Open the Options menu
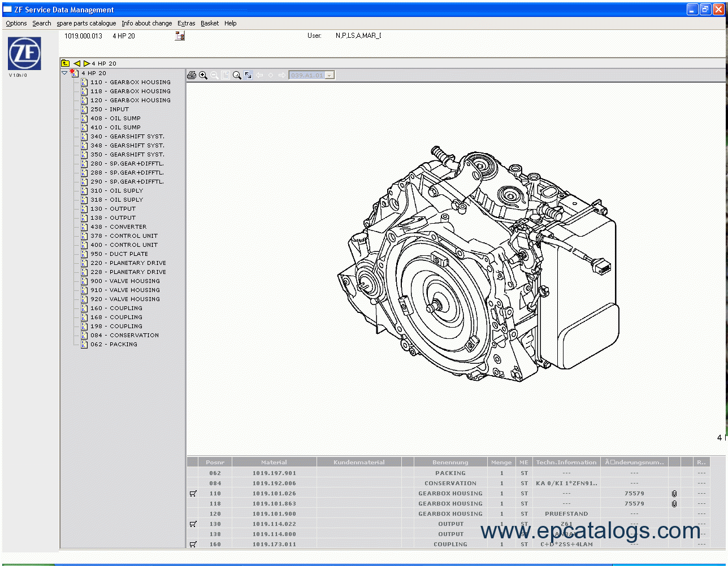Viewport: 728px width, 566px height. (16, 23)
